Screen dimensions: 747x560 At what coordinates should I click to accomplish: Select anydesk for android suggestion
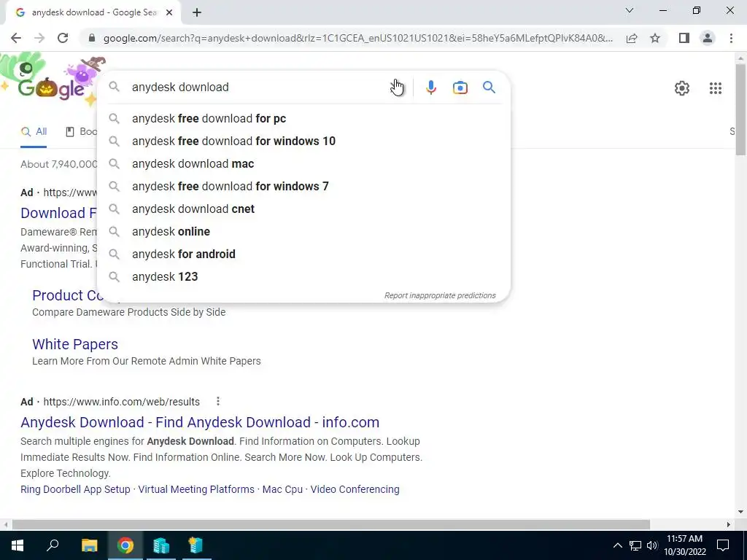[303, 254]
